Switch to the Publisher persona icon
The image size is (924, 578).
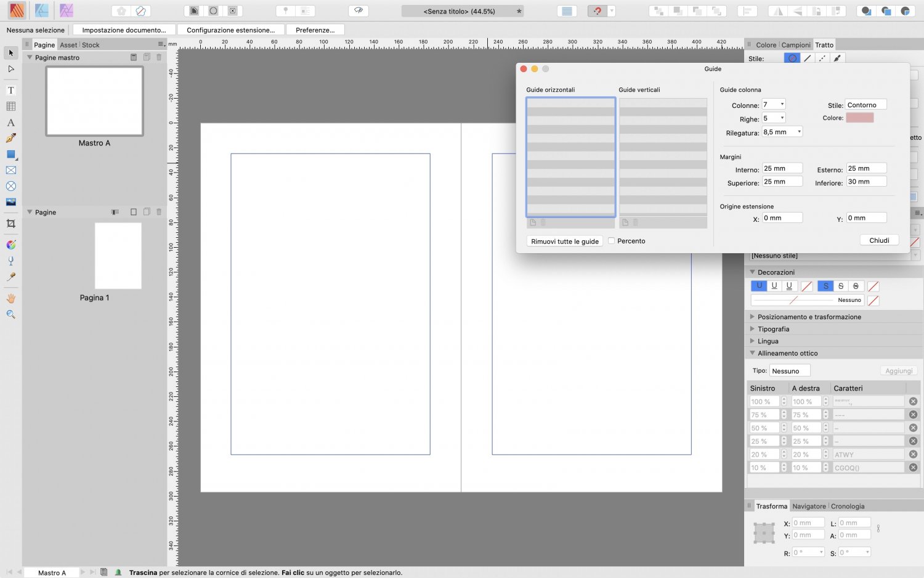click(x=17, y=10)
